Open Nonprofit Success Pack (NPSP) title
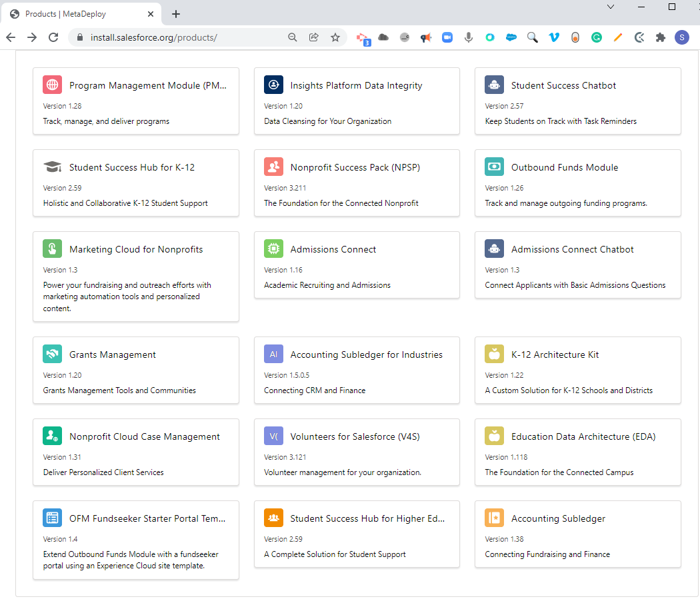 pyautogui.click(x=355, y=167)
